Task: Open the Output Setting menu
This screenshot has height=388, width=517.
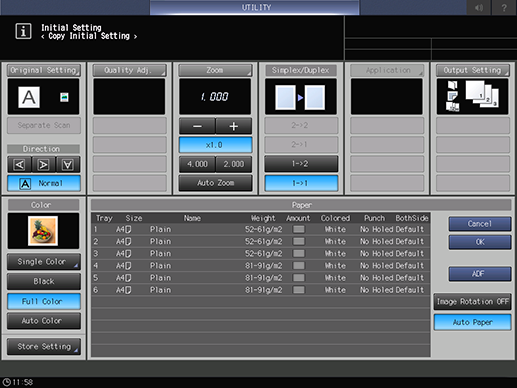Action: tap(473, 70)
